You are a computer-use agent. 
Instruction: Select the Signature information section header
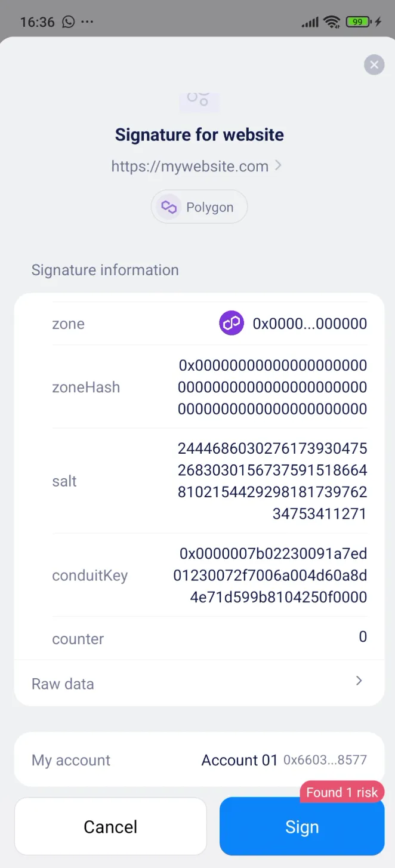click(x=105, y=270)
